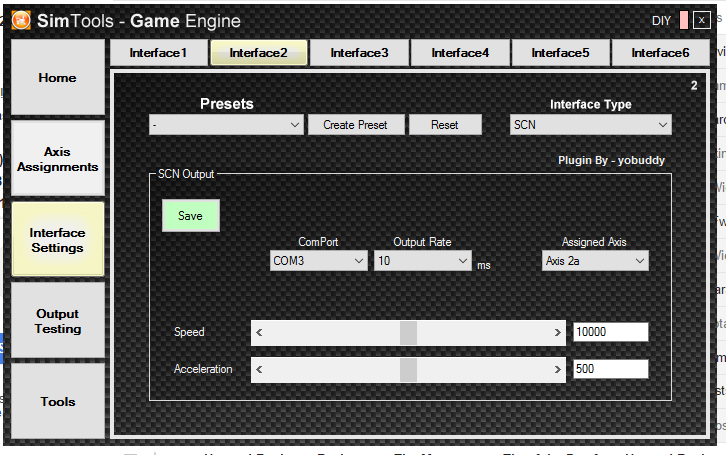Click the Create Preset button
The height and width of the screenshot is (455, 726).
tap(356, 125)
